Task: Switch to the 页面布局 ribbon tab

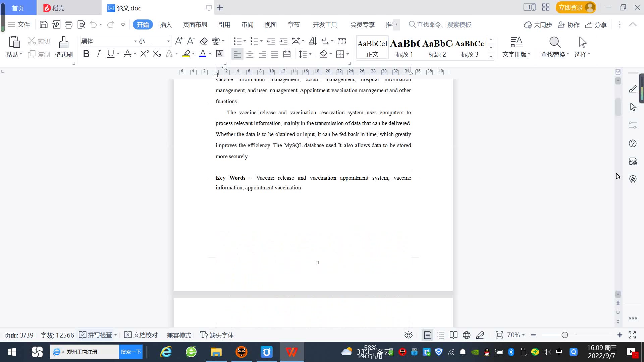Action: point(195,24)
